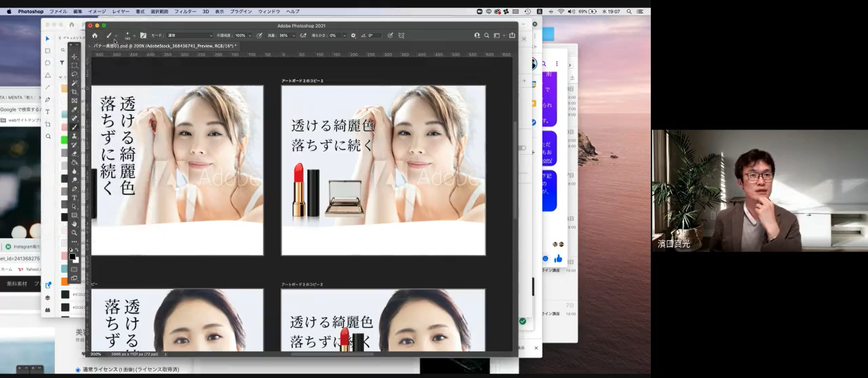Click the zoom level 200% field
This screenshot has height=378, width=868.
tap(96, 354)
